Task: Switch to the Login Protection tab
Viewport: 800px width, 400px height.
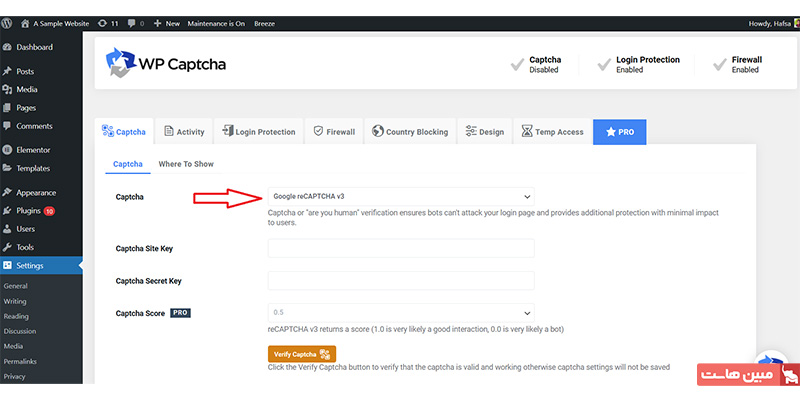Action: (259, 132)
